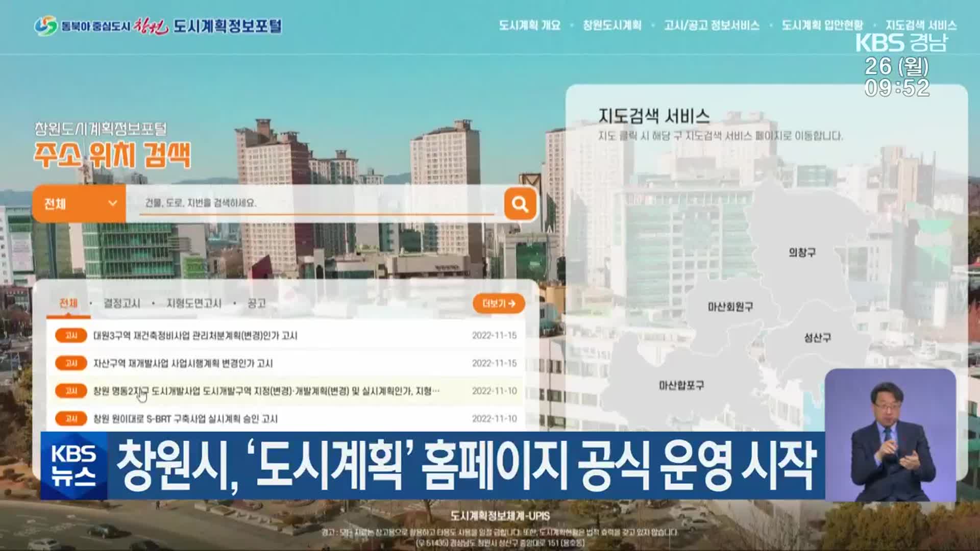Image resolution: width=980 pixels, height=551 pixels.
Task: Click date 2022-11-10 on S-BRT row
Action: [x=495, y=419]
